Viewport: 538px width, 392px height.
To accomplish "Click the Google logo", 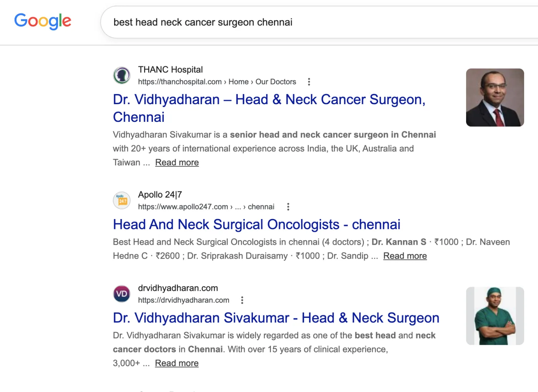I will click(x=43, y=21).
